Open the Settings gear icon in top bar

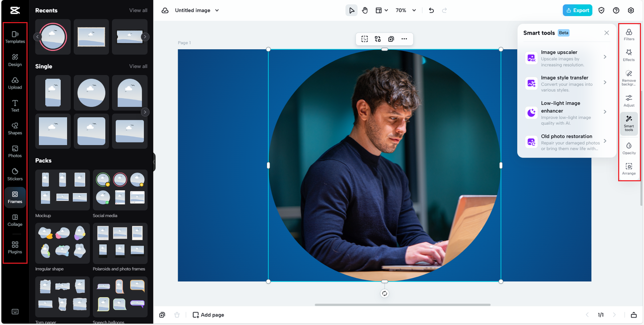[x=631, y=10]
